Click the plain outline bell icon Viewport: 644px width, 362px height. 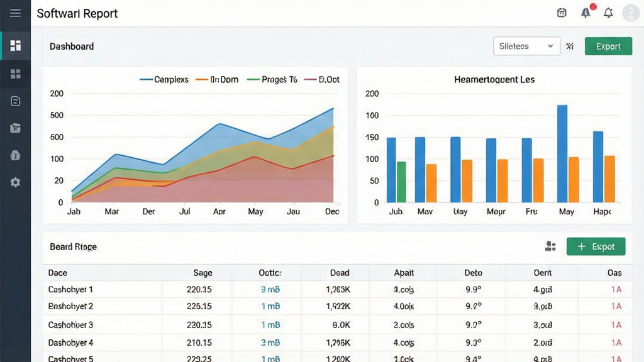point(608,13)
